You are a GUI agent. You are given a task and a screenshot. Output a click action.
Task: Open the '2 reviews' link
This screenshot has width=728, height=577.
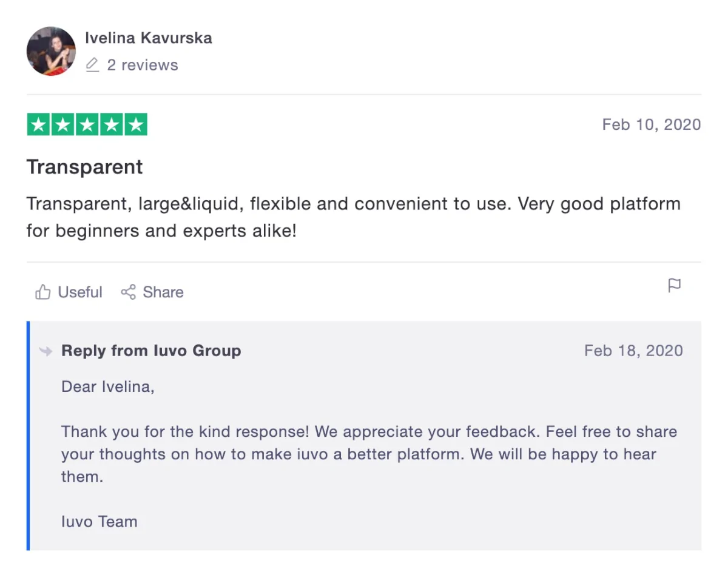click(x=143, y=65)
